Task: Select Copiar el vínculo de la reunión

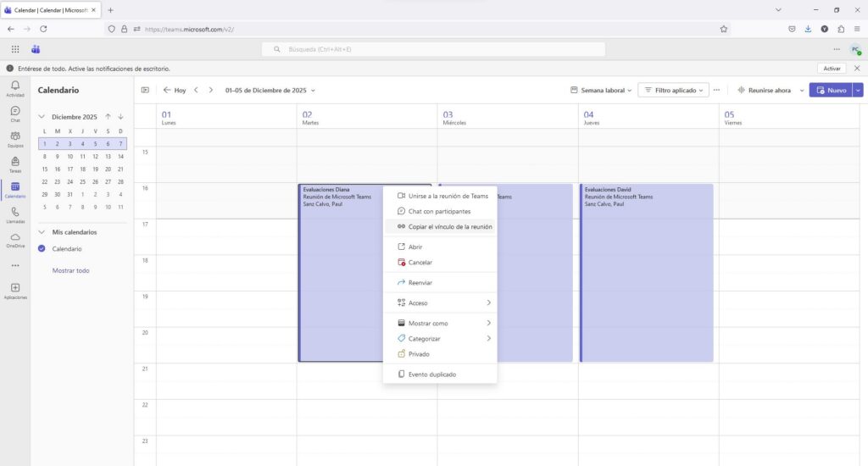Action: (x=440, y=226)
